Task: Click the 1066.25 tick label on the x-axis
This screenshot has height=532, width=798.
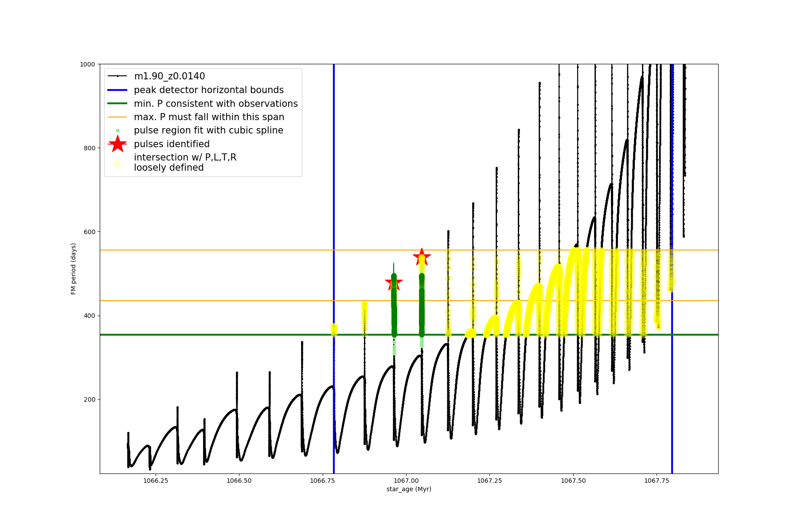Action: [x=156, y=481]
